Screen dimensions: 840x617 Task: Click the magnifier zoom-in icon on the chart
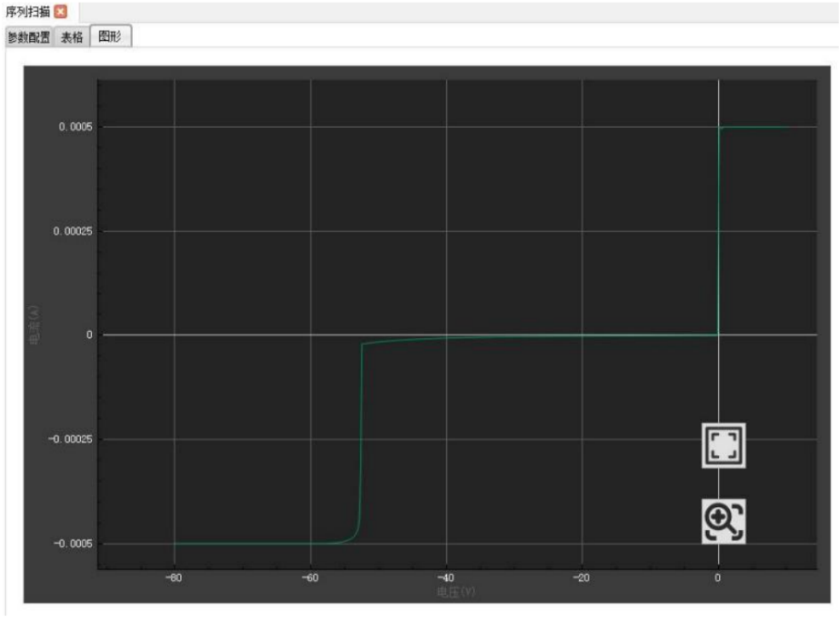pos(723,521)
